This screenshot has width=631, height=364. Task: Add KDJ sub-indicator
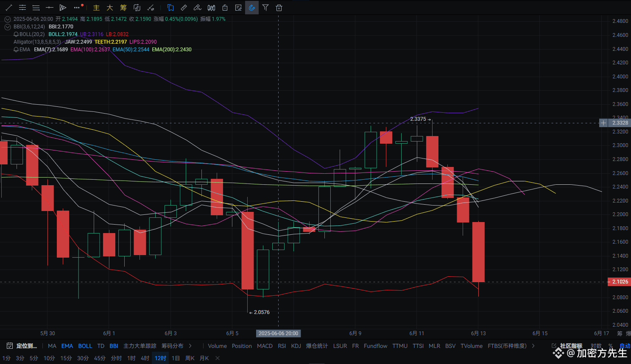(x=296, y=346)
